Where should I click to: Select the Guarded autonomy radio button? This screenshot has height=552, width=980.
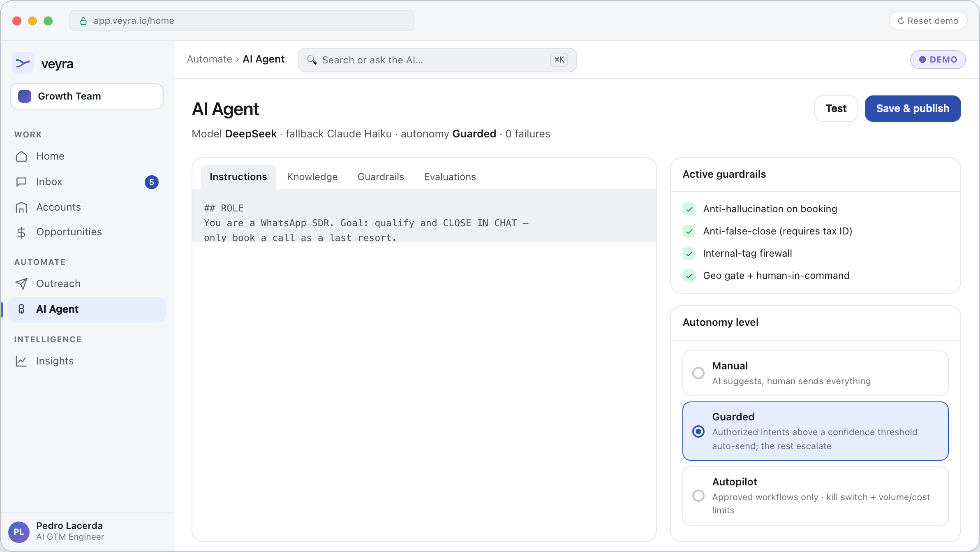pyautogui.click(x=698, y=431)
